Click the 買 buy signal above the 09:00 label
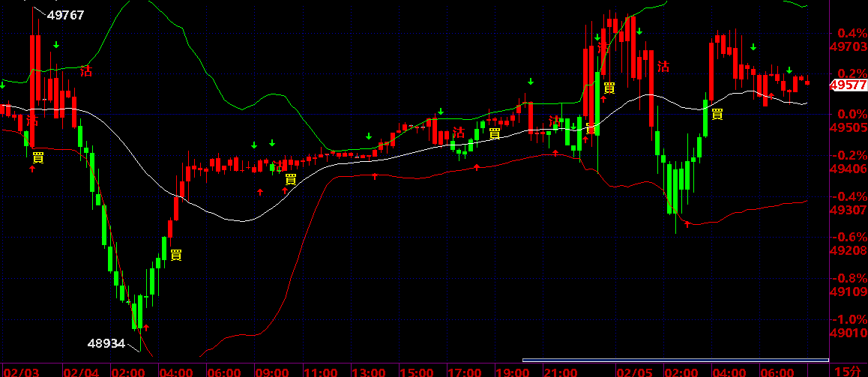The image size is (868, 377). tap(290, 179)
